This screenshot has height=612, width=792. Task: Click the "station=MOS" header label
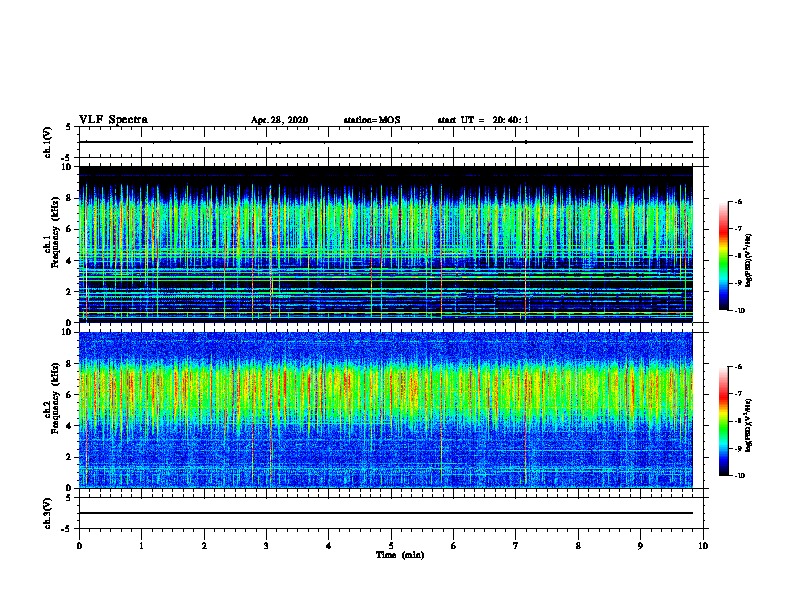(372, 120)
